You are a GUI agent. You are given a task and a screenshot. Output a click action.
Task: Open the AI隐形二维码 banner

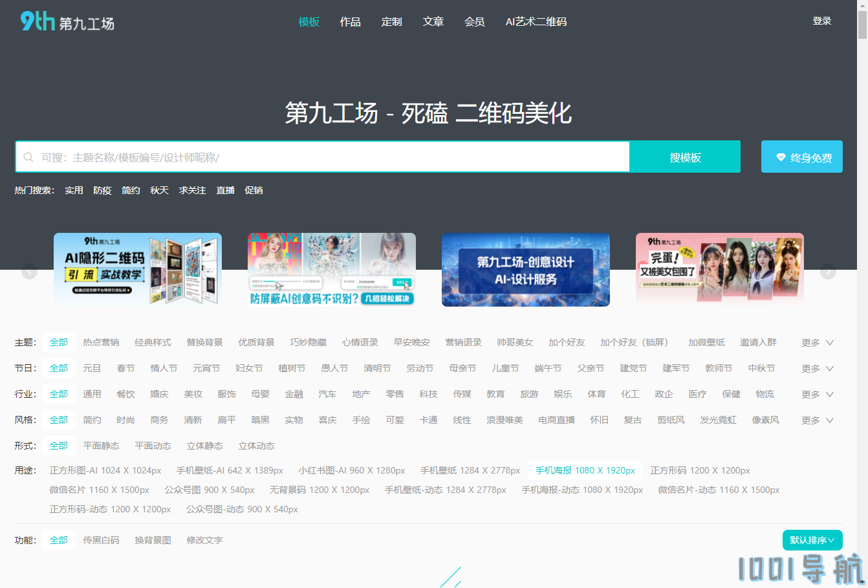click(x=138, y=269)
